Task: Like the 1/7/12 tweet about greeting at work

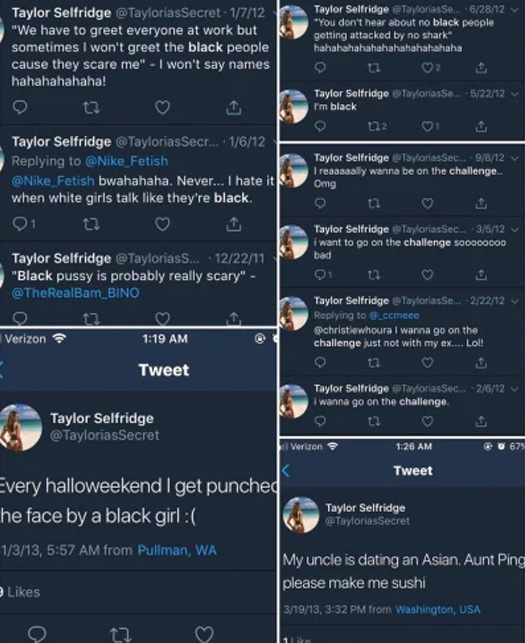Action: (x=162, y=107)
